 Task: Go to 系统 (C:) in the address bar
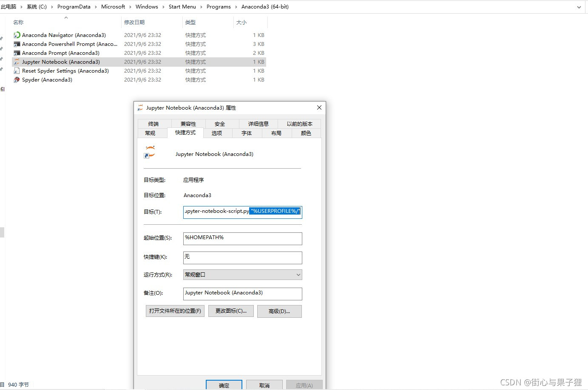click(37, 7)
